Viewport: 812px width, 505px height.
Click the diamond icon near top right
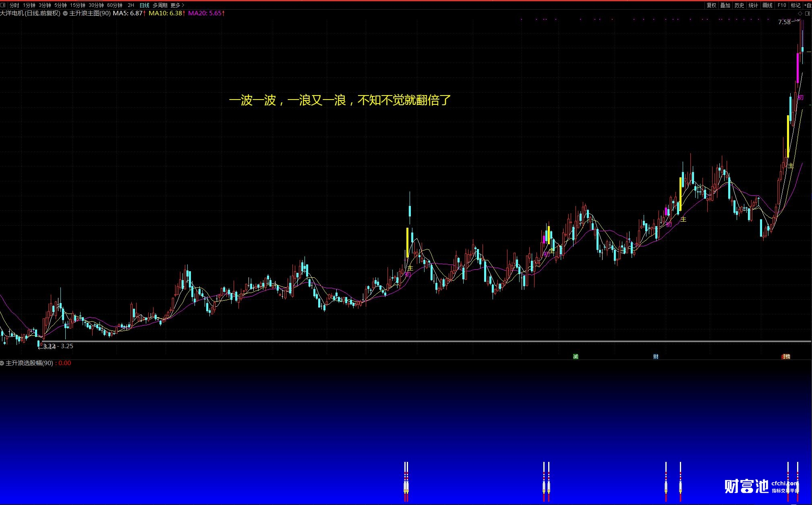coord(800,13)
